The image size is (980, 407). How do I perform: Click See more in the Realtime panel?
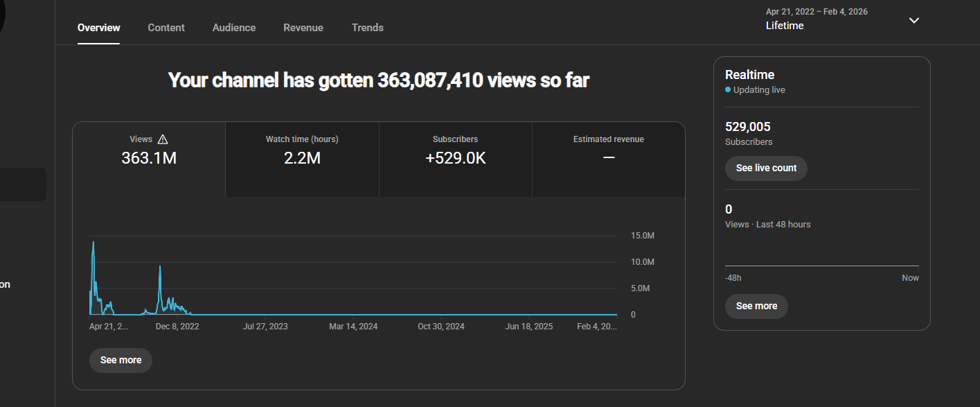click(756, 306)
